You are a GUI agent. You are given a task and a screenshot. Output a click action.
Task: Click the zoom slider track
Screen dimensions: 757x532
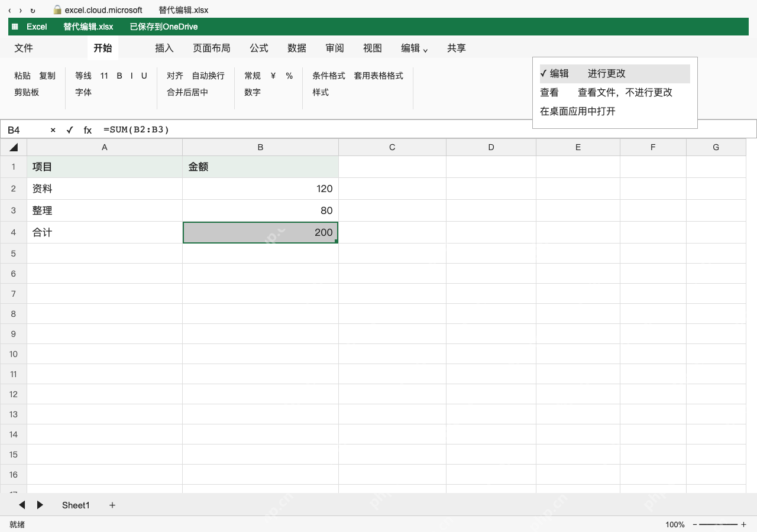(x=719, y=524)
